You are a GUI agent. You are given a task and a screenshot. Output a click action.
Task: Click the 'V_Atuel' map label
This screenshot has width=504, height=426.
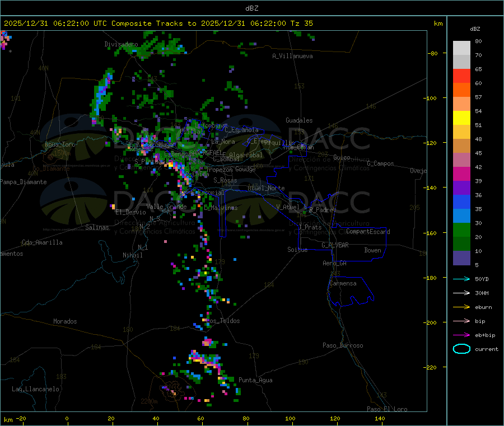[x=288, y=207]
